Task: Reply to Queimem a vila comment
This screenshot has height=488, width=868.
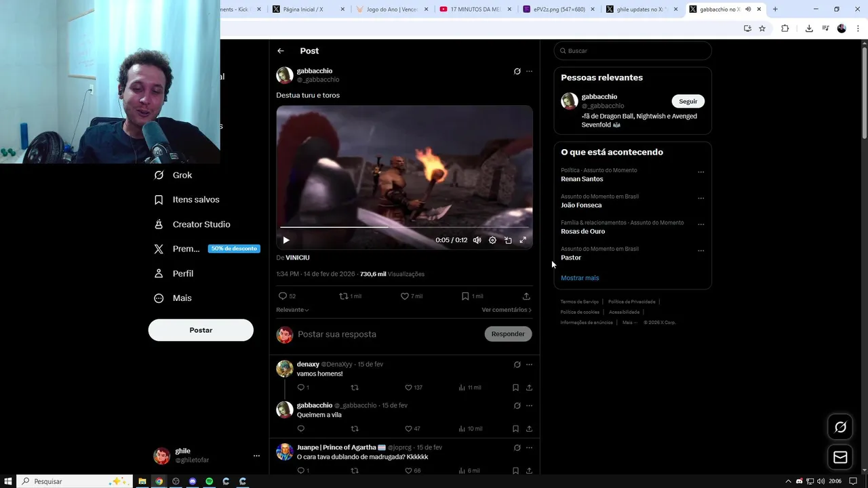Action: click(x=301, y=429)
